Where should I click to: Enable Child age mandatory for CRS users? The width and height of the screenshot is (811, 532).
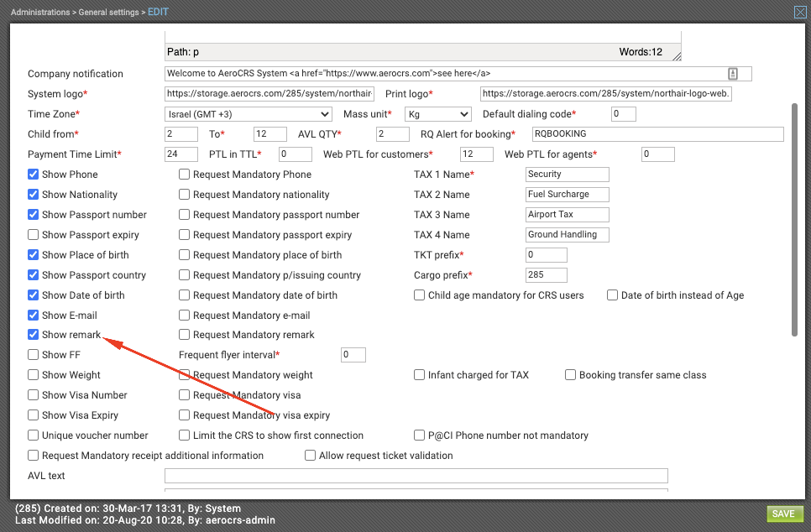tap(420, 295)
